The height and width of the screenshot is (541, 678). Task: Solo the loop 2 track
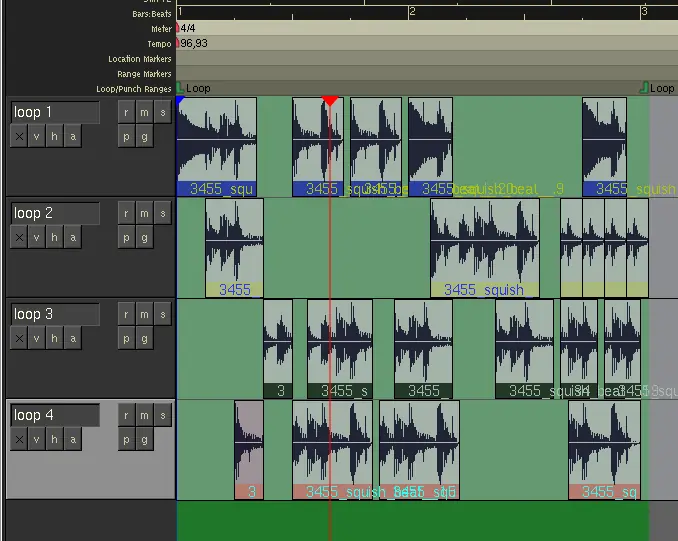[162, 213]
